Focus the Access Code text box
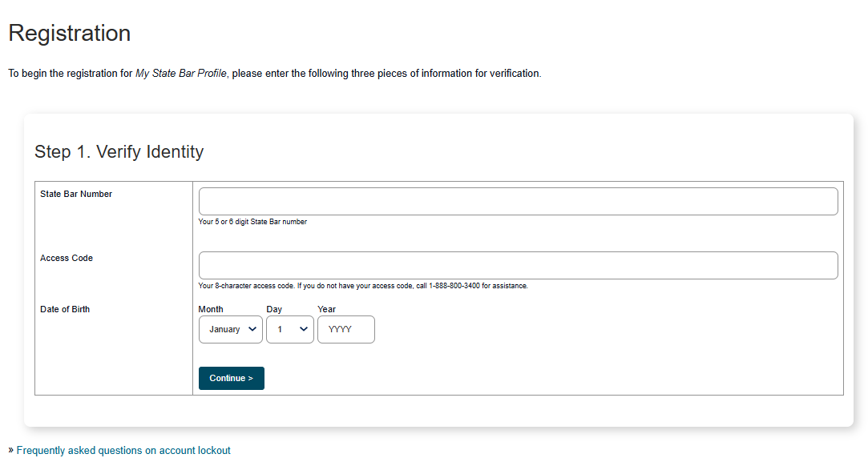The image size is (868, 462). pos(518,265)
